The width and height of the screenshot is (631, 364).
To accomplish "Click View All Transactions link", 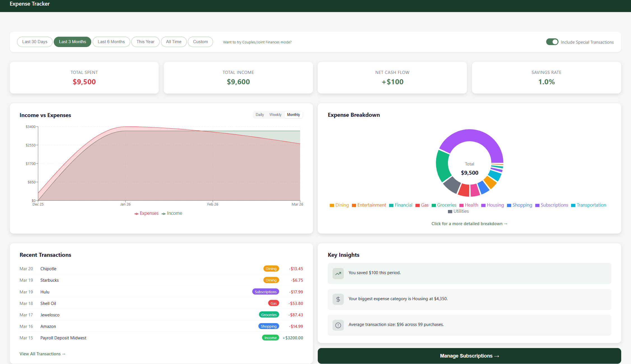I will click(x=43, y=354).
